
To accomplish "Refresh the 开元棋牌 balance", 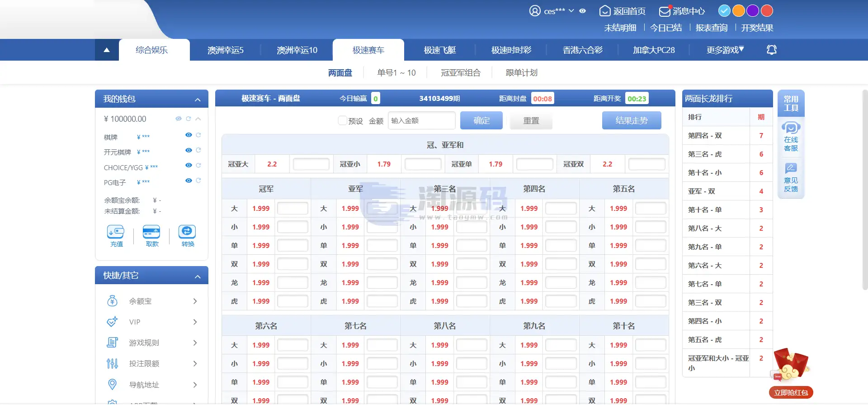I will click(x=198, y=150).
